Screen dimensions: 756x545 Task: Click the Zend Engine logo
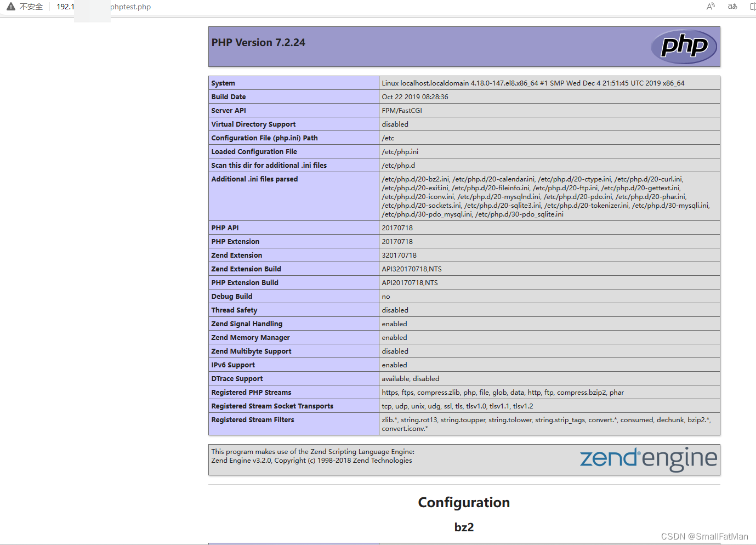[x=649, y=458]
